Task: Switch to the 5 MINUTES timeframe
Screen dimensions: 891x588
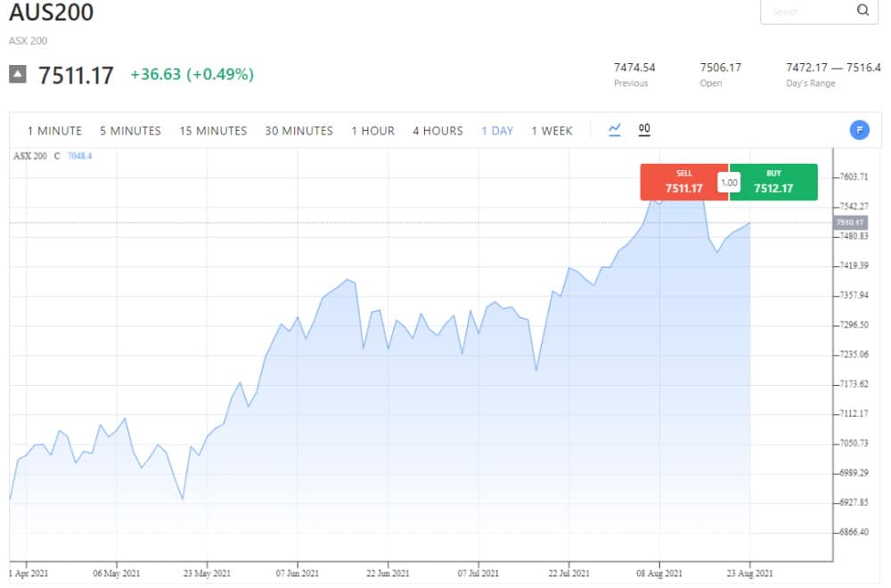Action: [x=130, y=131]
